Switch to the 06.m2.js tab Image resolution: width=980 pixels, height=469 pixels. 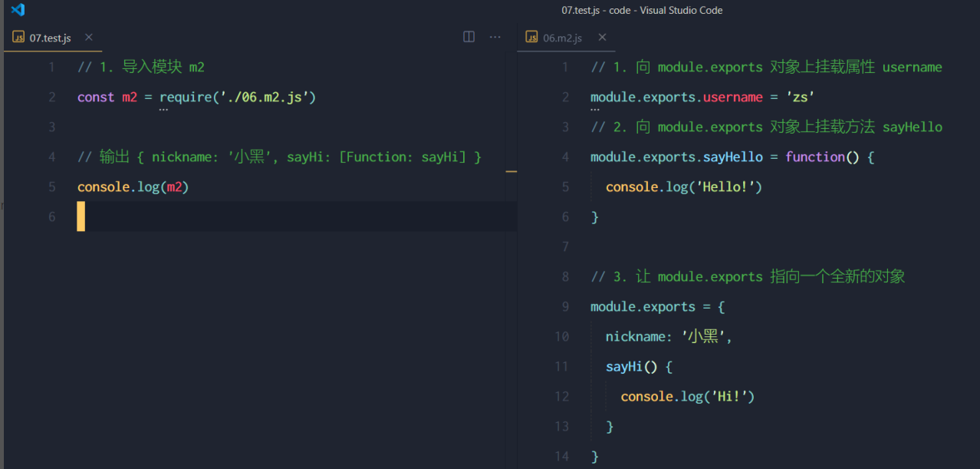coord(562,38)
